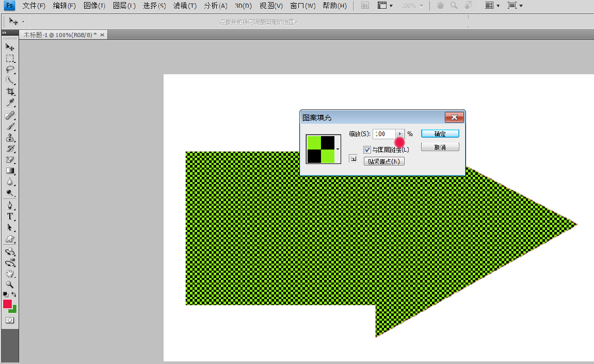Click the 缩放(S) percentage input field

[x=384, y=134]
